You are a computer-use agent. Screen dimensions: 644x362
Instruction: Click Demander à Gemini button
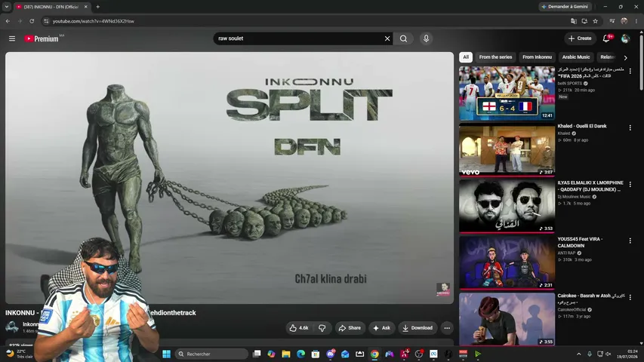pos(565,7)
